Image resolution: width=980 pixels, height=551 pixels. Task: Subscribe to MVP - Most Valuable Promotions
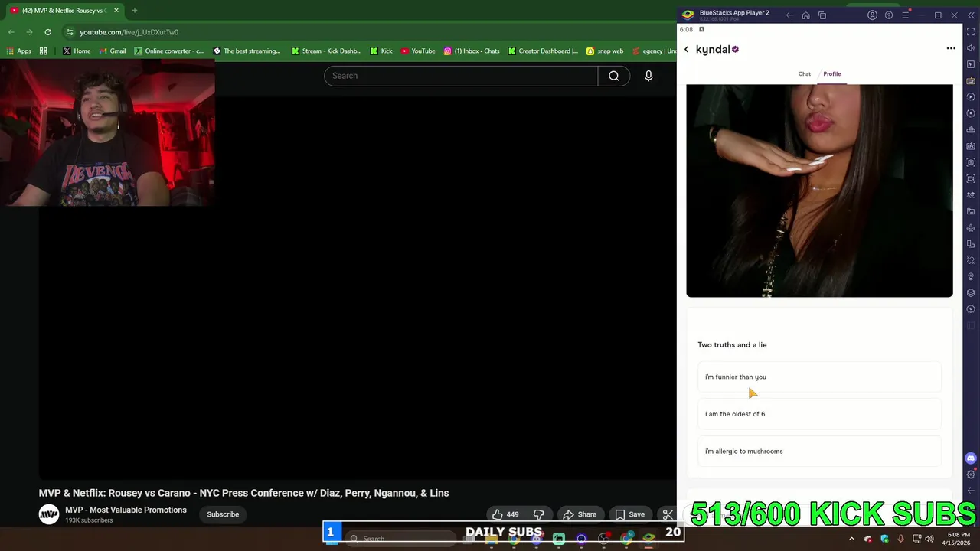(x=223, y=514)
